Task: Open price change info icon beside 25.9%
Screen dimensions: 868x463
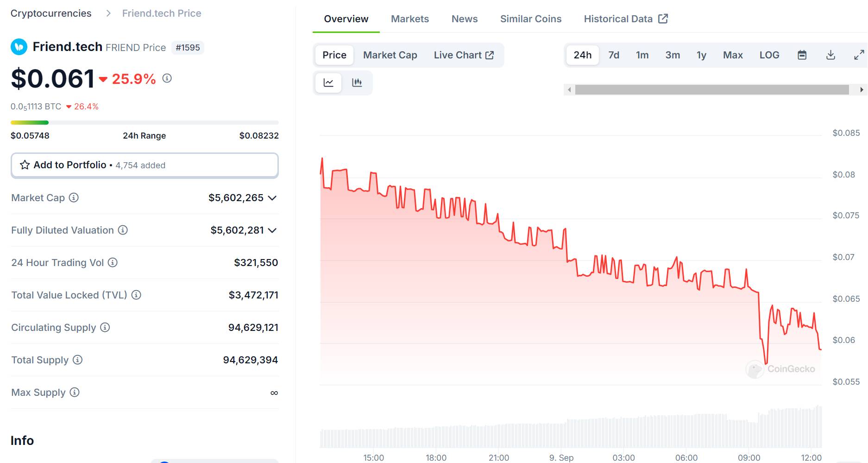Action: 167,78
